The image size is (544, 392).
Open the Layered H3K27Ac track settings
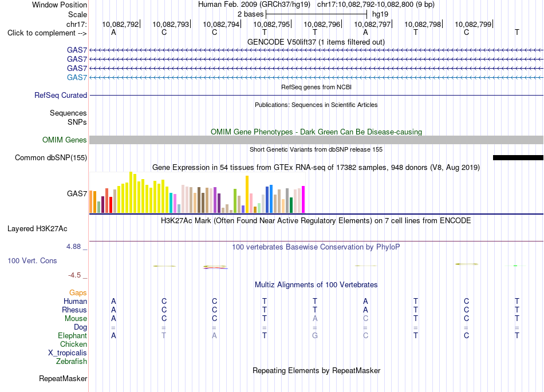pyautogui.click(x=37, y=229)
